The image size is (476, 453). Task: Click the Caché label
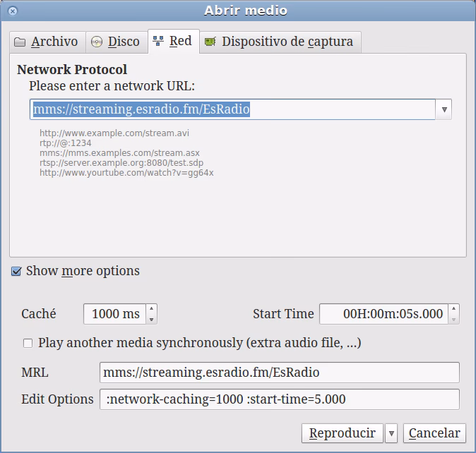pyautogui.click(x=39, y=314)
